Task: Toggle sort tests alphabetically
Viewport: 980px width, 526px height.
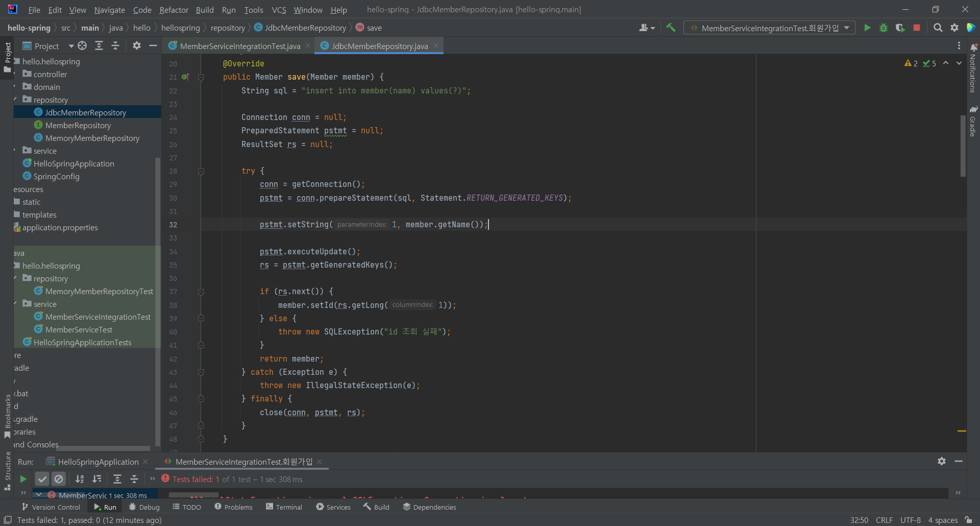Action: pyautogui.click(x=80, y=479)
